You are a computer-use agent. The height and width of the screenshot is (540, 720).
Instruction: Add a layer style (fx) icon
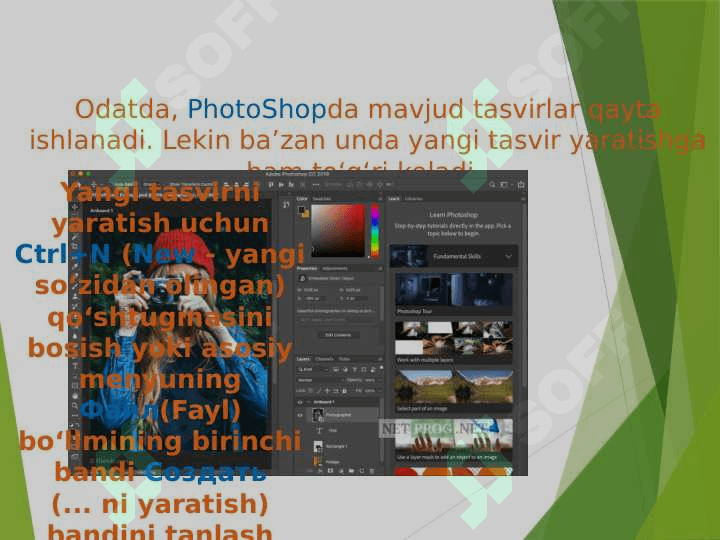pyautogui.click(x=320, y=471)
